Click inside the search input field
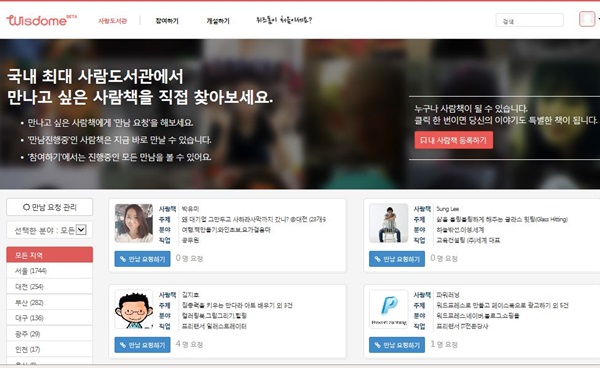 (x=530, y=20)
